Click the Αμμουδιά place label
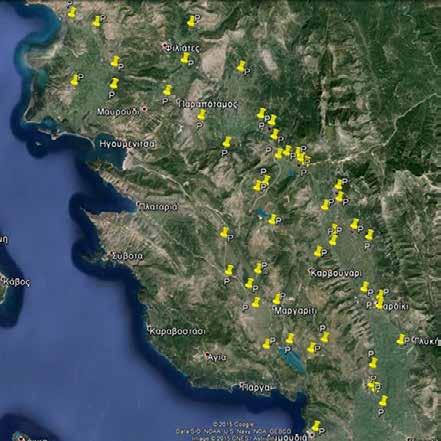Screen dimensions: 441x441 pos(288,437)
